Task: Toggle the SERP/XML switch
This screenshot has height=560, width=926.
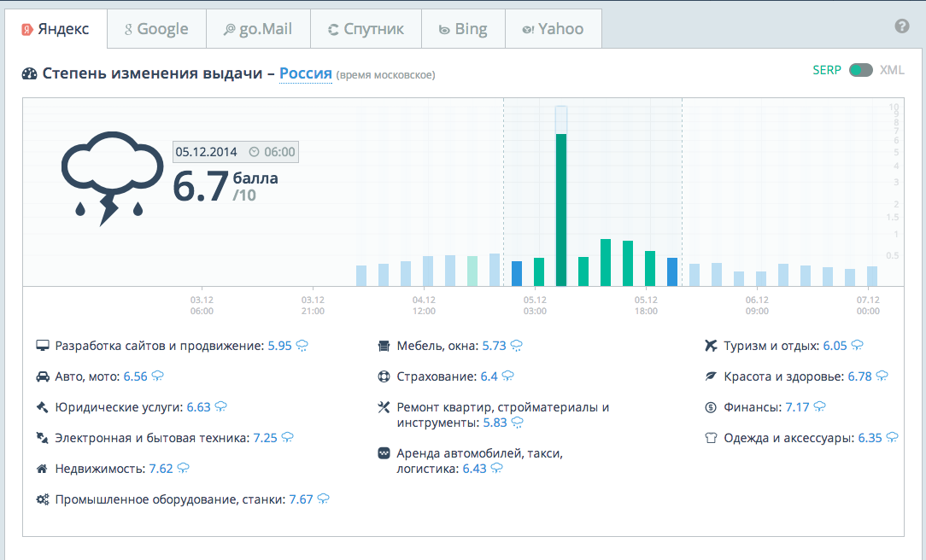Action: [x=860, y=70]
